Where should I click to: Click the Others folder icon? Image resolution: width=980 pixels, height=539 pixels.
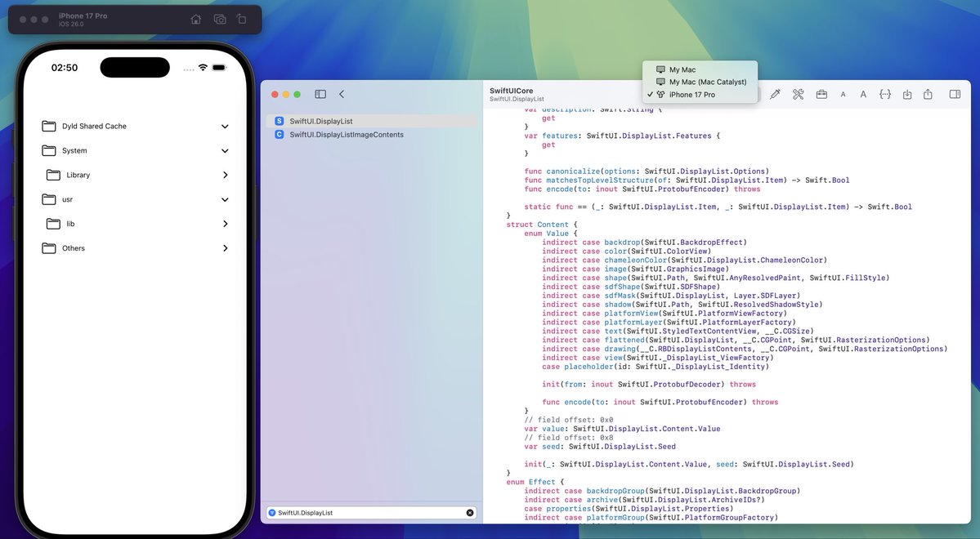49,248
